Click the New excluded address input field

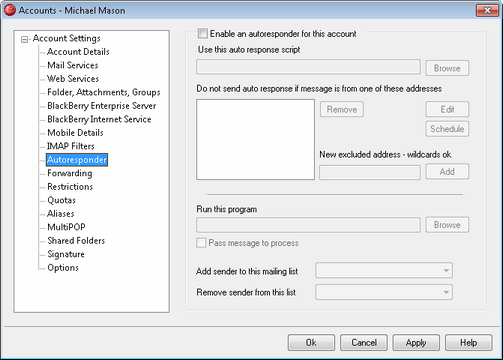(x=370, y=172)
